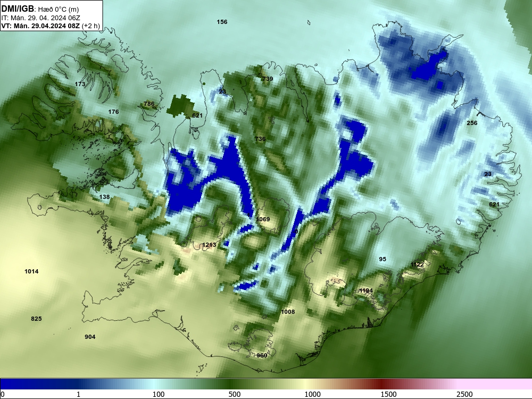
Task: Click the 'DMI/IGB: Hæð 0°C (m)' title text
Action: click(x=40, y=9)
